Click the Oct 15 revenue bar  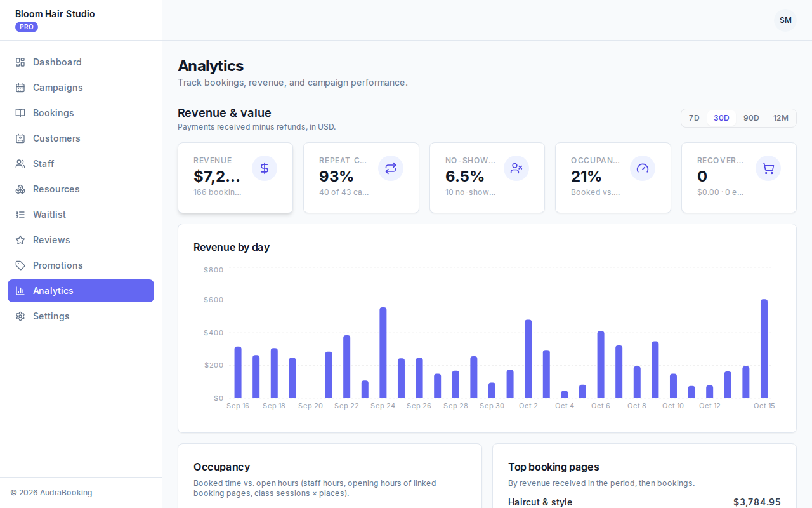point(764,349)
